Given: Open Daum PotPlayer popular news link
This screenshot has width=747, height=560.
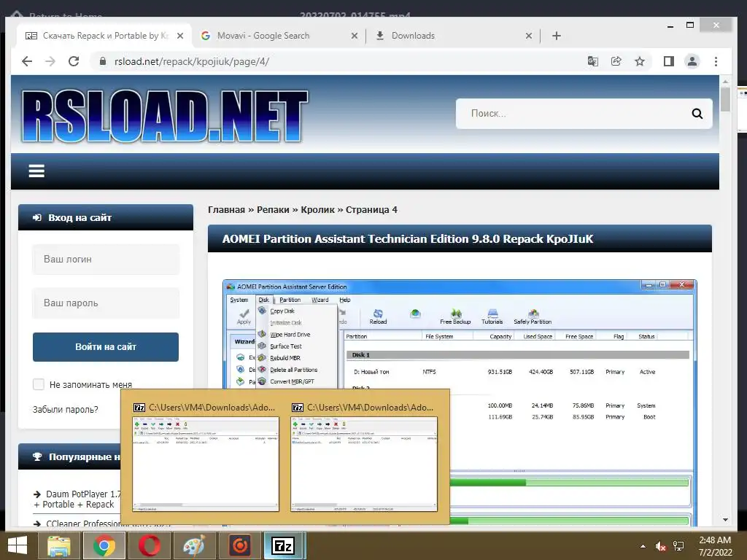Looking at the screenshot, I should (x=76, y=499).
